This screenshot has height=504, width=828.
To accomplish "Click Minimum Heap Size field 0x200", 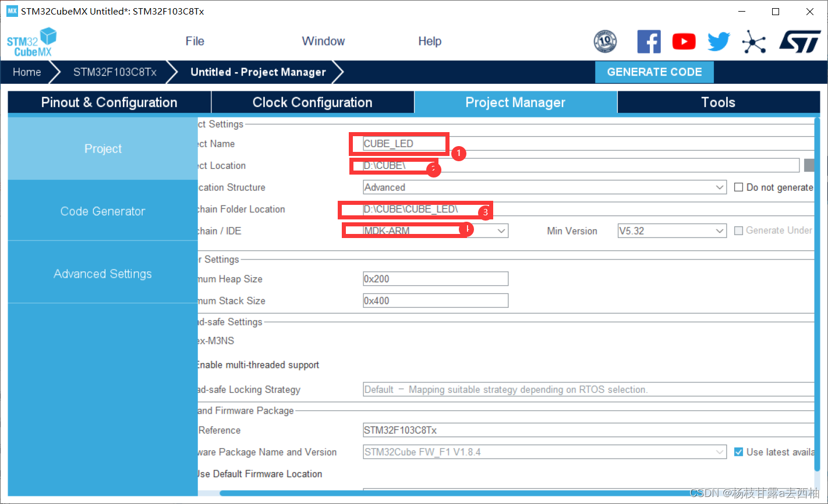I will tap(436, 279).
